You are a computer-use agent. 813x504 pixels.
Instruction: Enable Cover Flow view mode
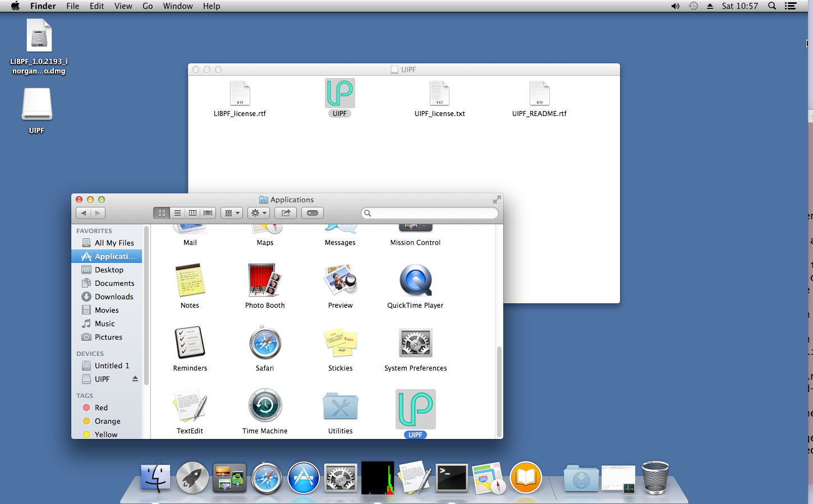(208, 213)
